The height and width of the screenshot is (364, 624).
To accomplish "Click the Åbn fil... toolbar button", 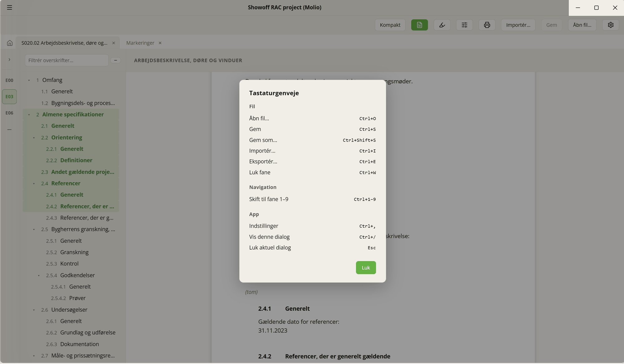I will tap(582, 25).
